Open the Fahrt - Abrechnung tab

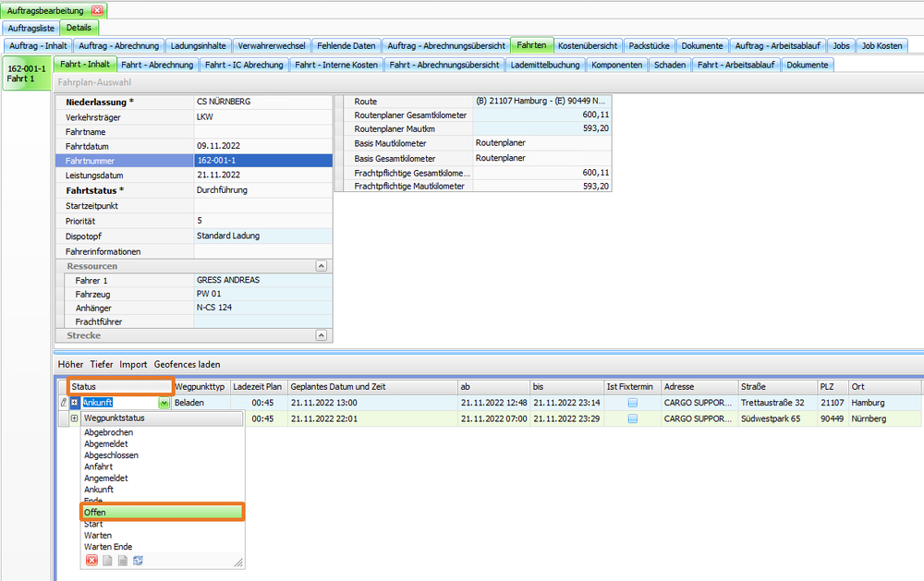pyautogui.click(x=157, y=65)
